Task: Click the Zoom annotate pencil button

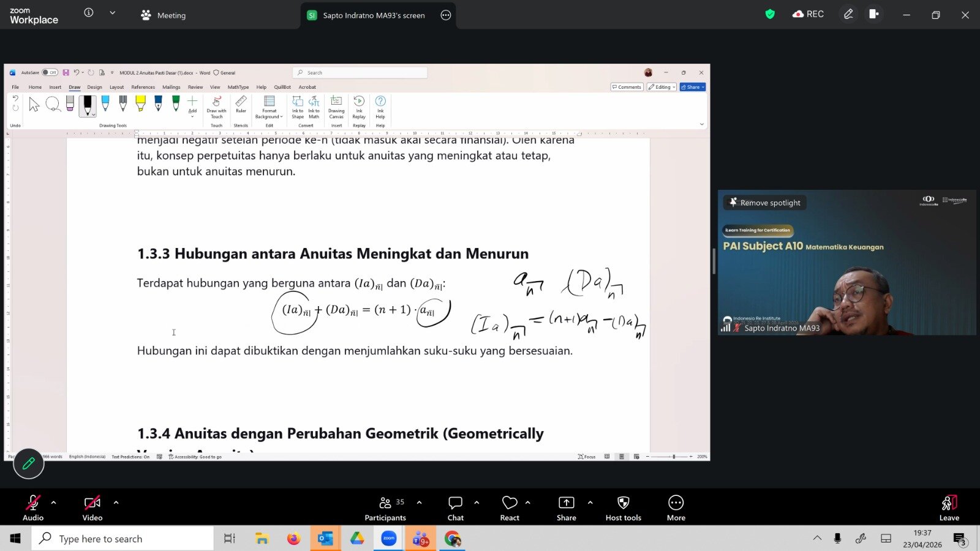Action: click(x=29, y=464)
